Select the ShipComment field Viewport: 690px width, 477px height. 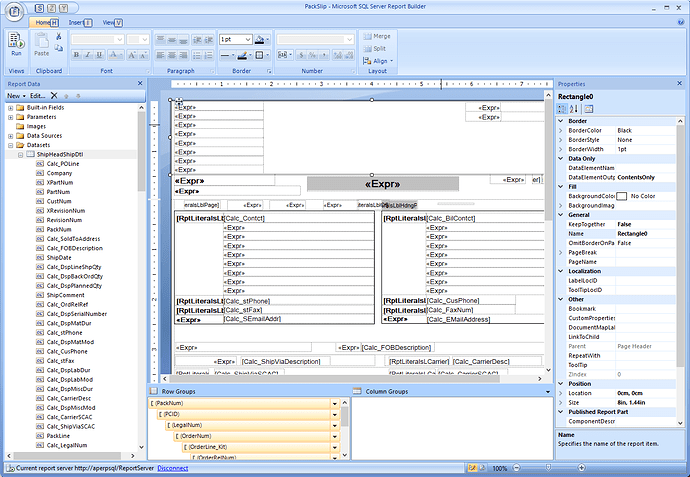click(66, 295)
